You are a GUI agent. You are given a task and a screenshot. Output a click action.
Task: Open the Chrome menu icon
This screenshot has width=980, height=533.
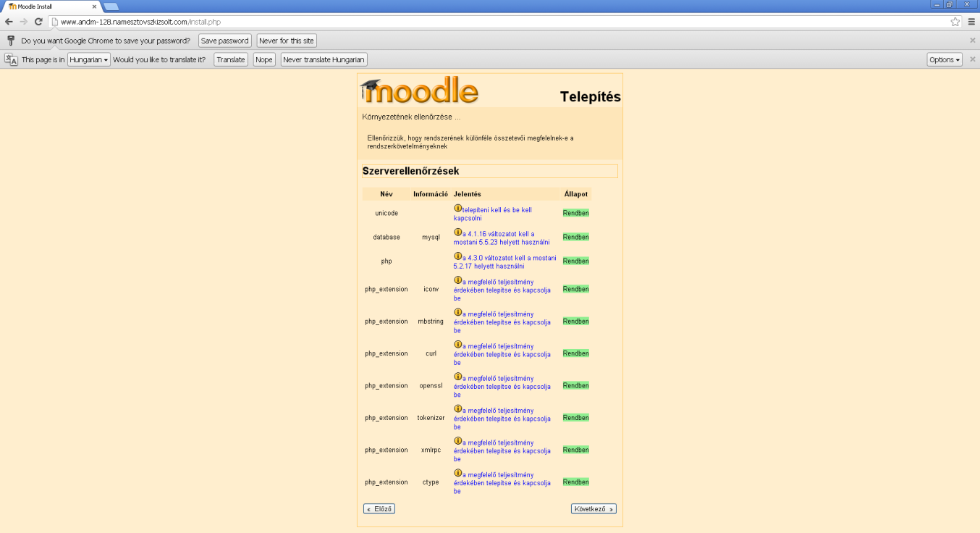pyautogui.click(x=971, y=22)
